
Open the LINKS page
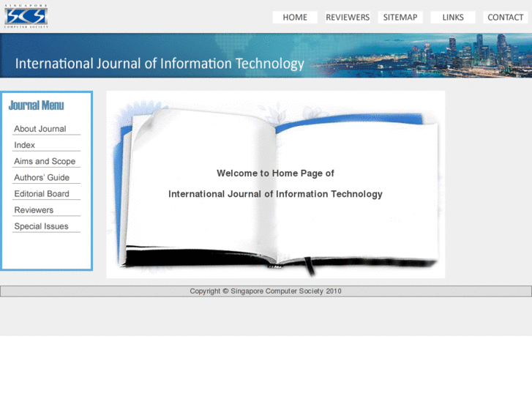453,18
